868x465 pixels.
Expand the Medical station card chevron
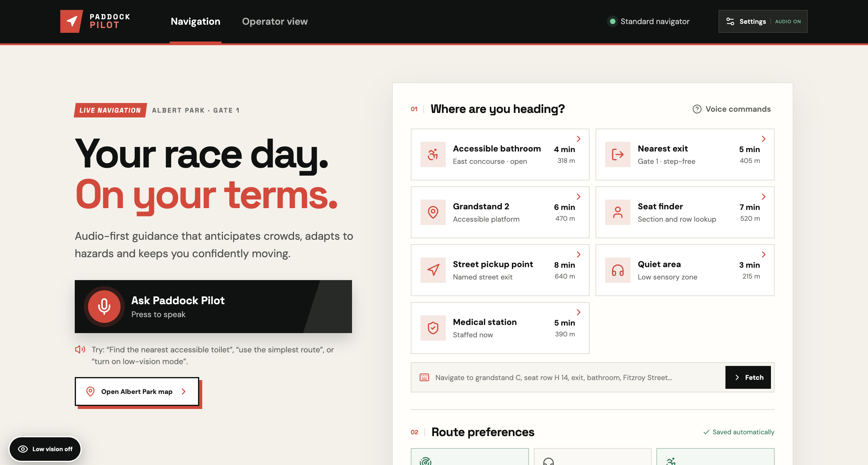click(579, 313)
